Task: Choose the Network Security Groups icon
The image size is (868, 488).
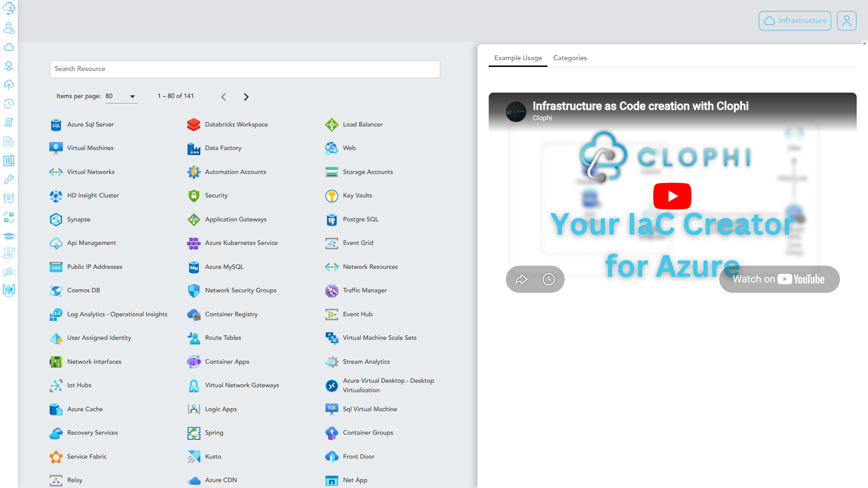Action: [x=193, y=291]
